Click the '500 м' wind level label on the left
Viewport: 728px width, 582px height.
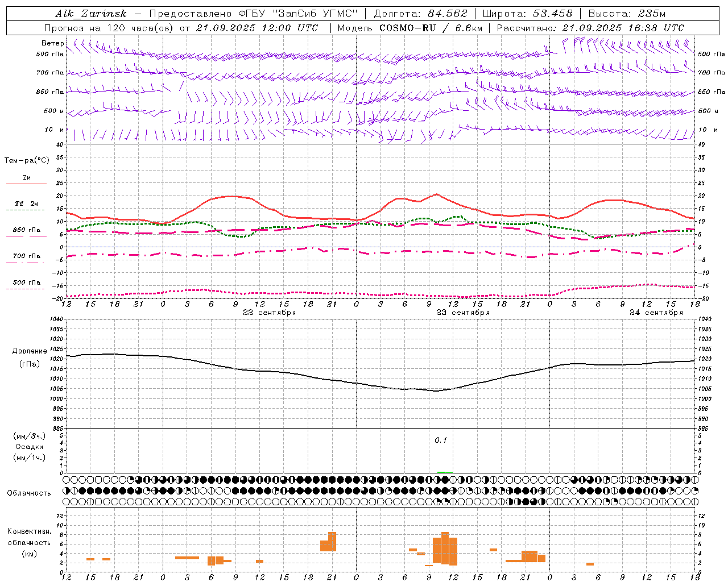(x=55, y=111)
